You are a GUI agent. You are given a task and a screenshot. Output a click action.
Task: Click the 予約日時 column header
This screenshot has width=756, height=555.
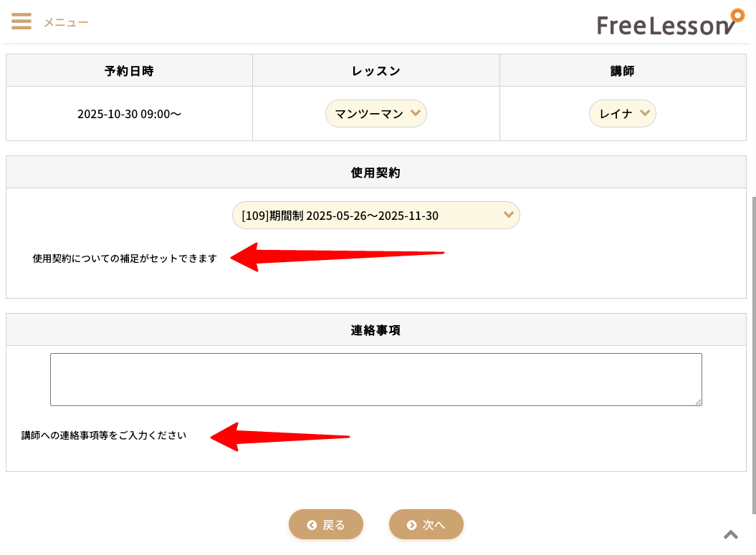(129, 71)
